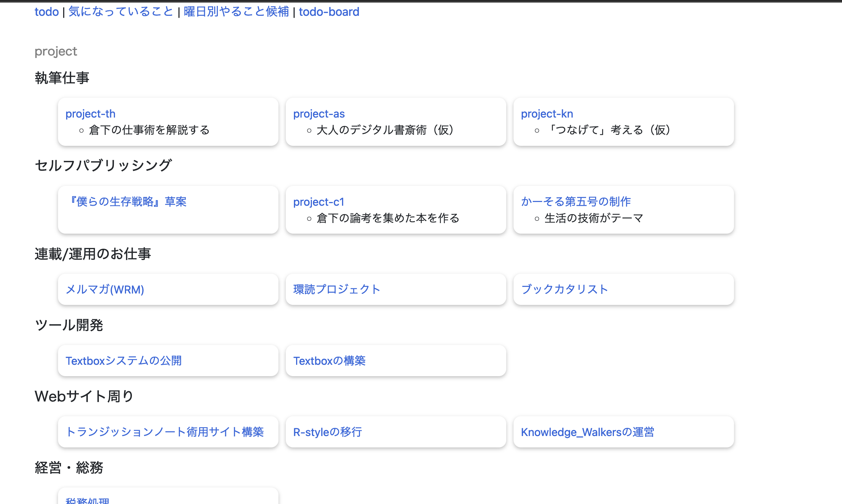Open the 『僕らの生存戦略』草案 project
This screenshot has width=842, height=504.
click(x=127, y=202)
